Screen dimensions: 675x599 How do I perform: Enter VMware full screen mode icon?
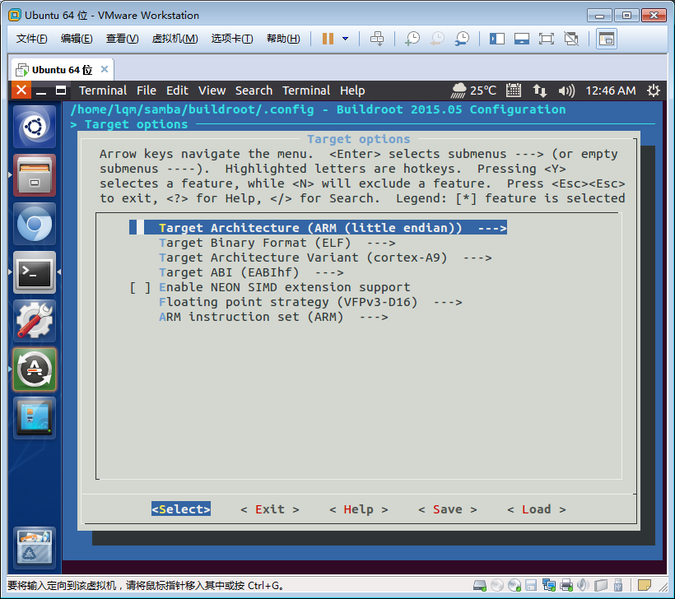point(546,39)
